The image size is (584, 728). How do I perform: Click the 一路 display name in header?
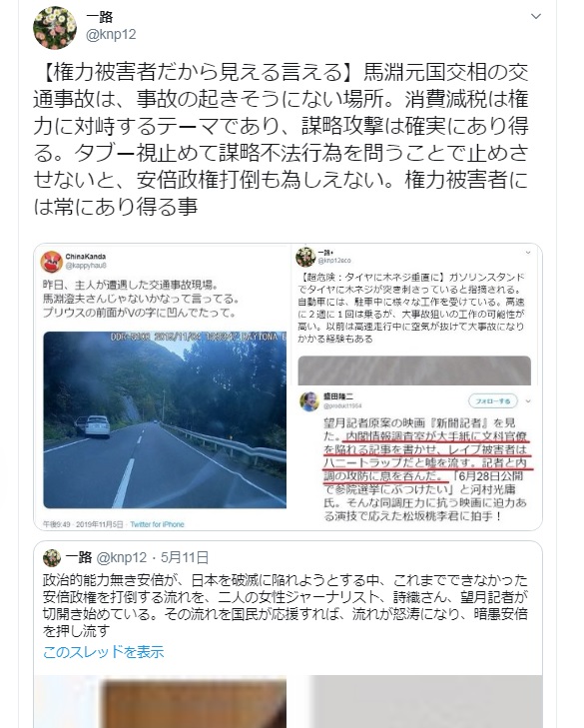tap(100, 17)
